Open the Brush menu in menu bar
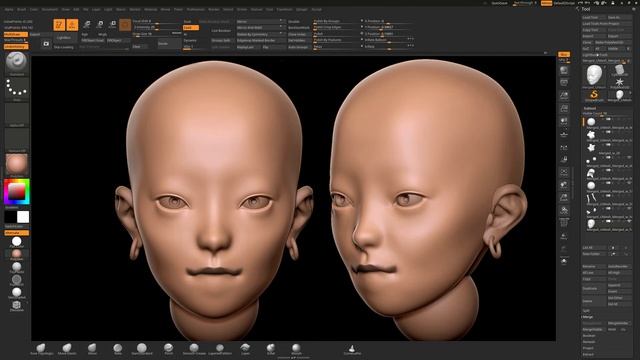Image resolution: width=640 pixels, height=360 pixels. pyautogui.click(x=21, y=9)
